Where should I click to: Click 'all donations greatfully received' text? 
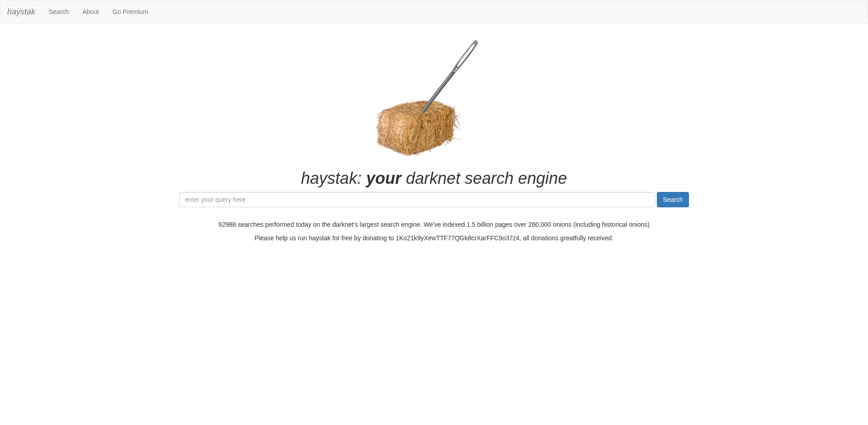pyautogui.click(x=567, y=238)
